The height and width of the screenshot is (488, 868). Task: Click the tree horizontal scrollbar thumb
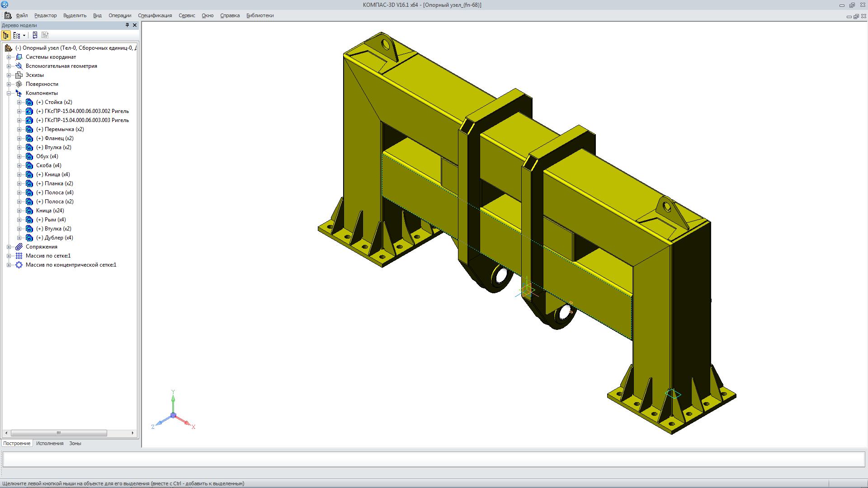click(x=59, y=433)
